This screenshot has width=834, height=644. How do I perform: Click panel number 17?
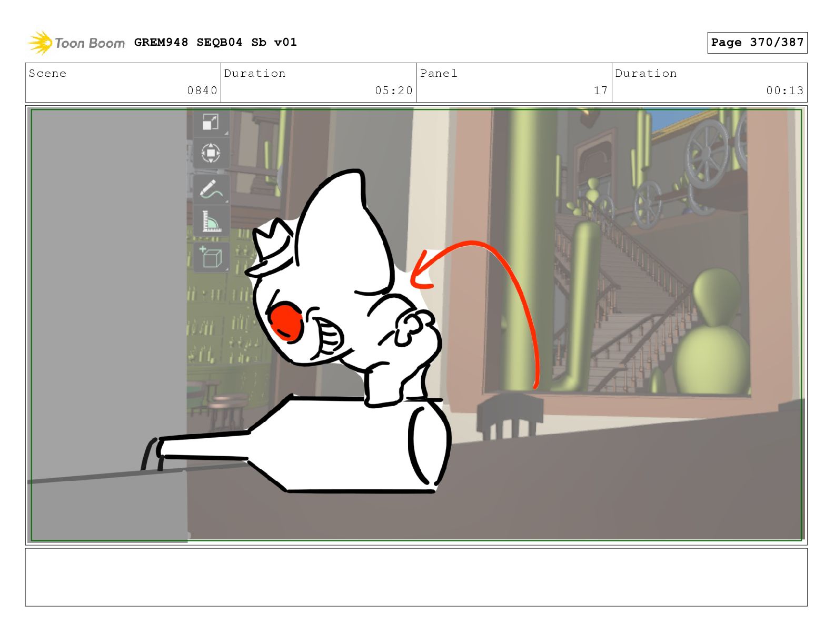click(601, 90)
